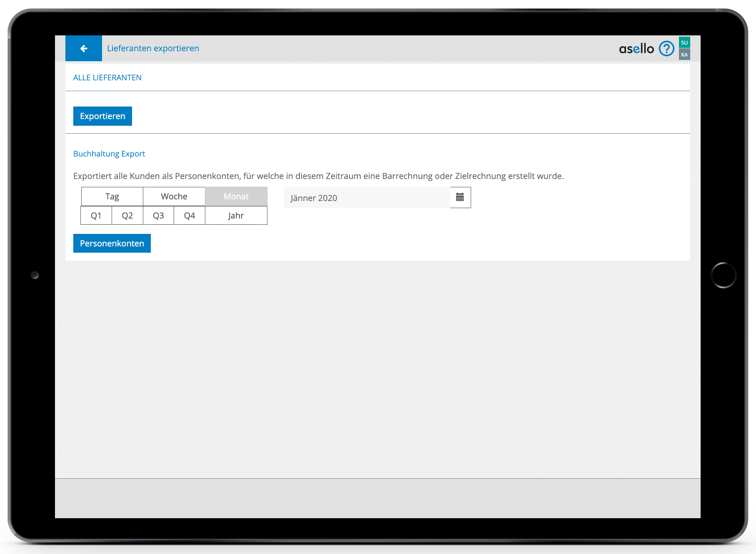
Task: Click the gray KA badge
Action: 684,55
